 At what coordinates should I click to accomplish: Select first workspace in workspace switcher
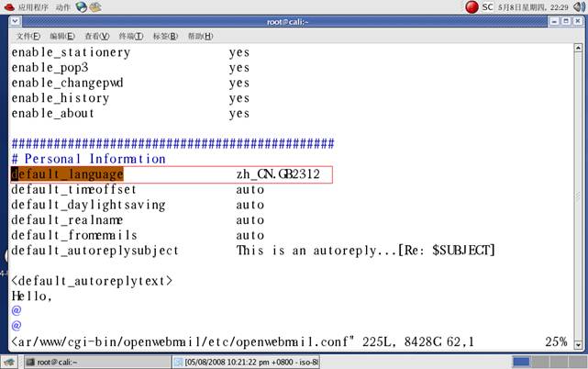tap(521, 362)
